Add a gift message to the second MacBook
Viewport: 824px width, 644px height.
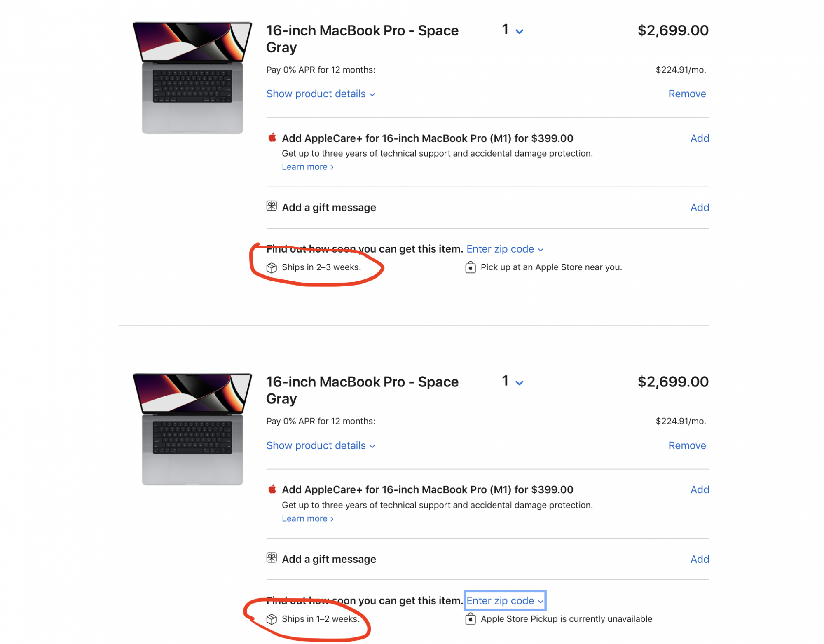click(699, 559)
